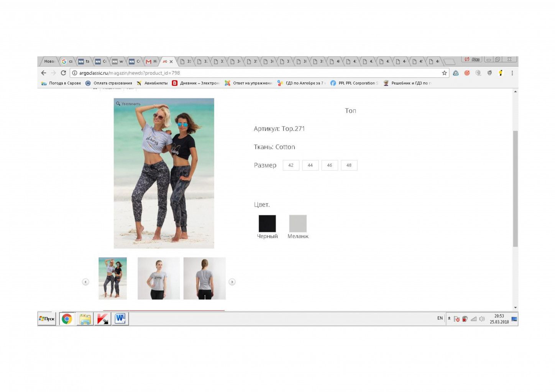Choose the gray 'Меланж' color swatch
The image size is (555, 392).
tap(298, 224)
